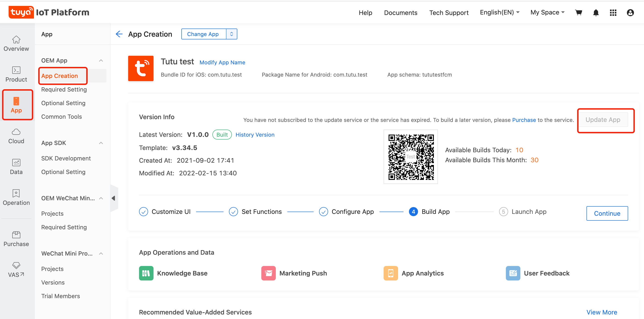Click Modify App Name link
Viewport: 644px width, 319px height.
(222, 63)
